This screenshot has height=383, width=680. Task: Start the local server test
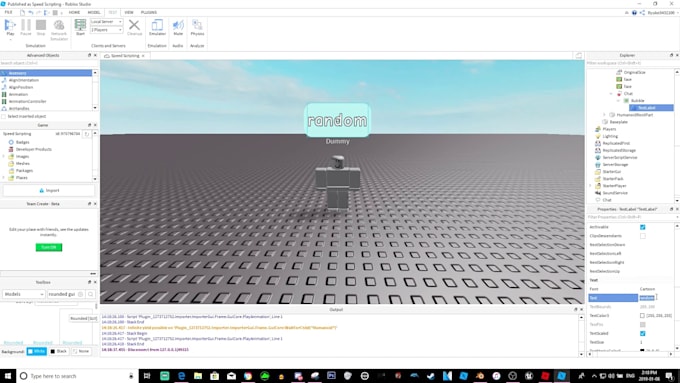[x=80, y=27]
